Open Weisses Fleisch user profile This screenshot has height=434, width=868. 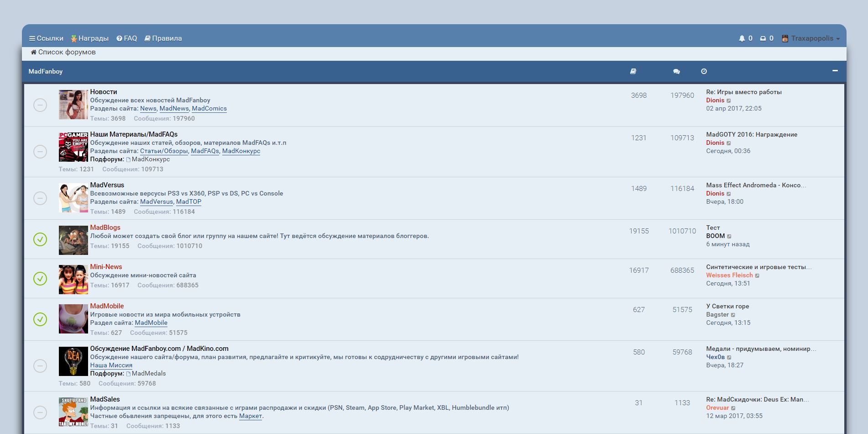[729, 275]
